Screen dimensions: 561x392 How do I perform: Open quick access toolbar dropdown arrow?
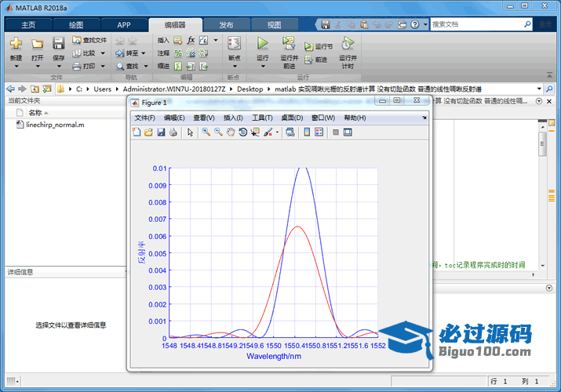pyautogui.click(x=425, y=24)
